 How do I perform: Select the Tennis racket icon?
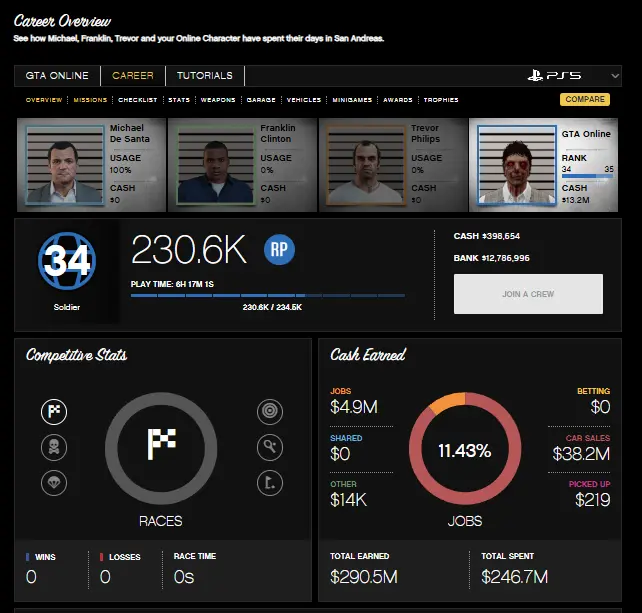point(270,447)
